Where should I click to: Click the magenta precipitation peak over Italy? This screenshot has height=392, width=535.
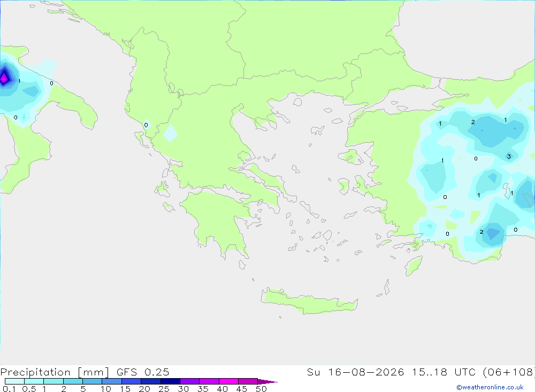pos(4,78)
